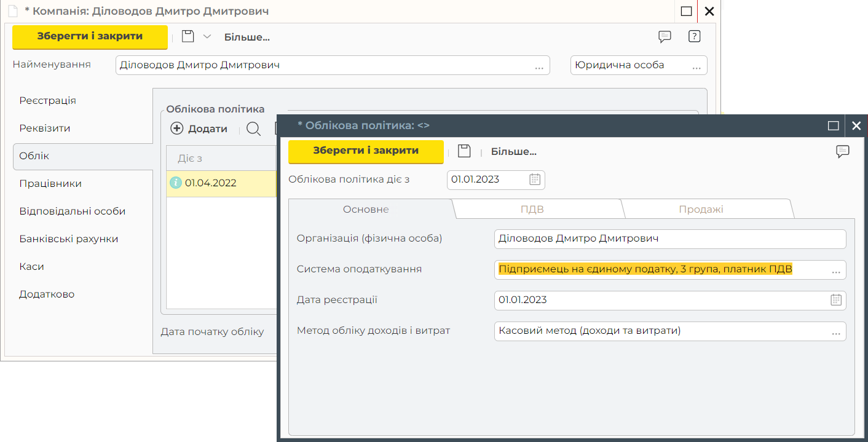Switch to the Продажі tab
The width and height of the screenshot is (868, 442).
[x=701, y=209]
